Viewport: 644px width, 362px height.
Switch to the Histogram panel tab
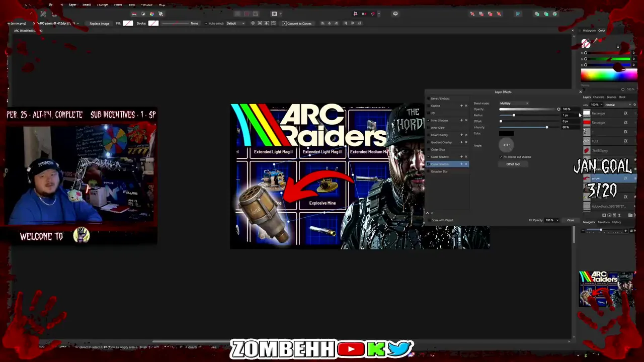(589, 30)
